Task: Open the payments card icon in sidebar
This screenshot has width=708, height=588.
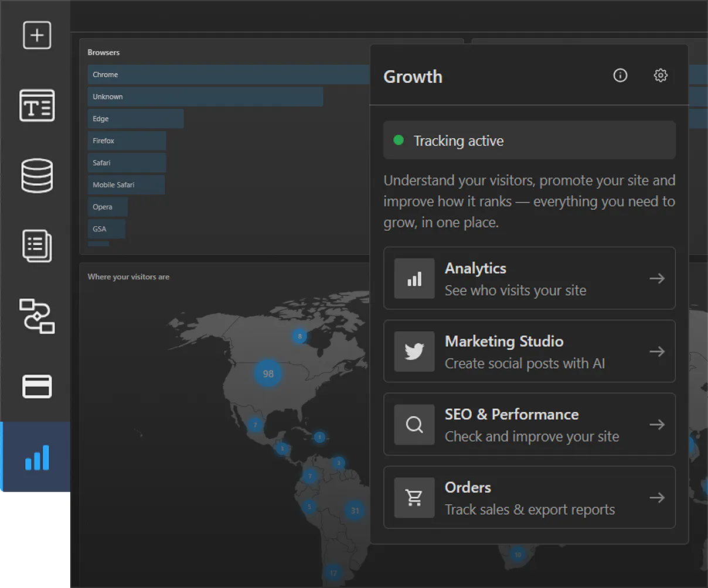Action: [37, 387]
